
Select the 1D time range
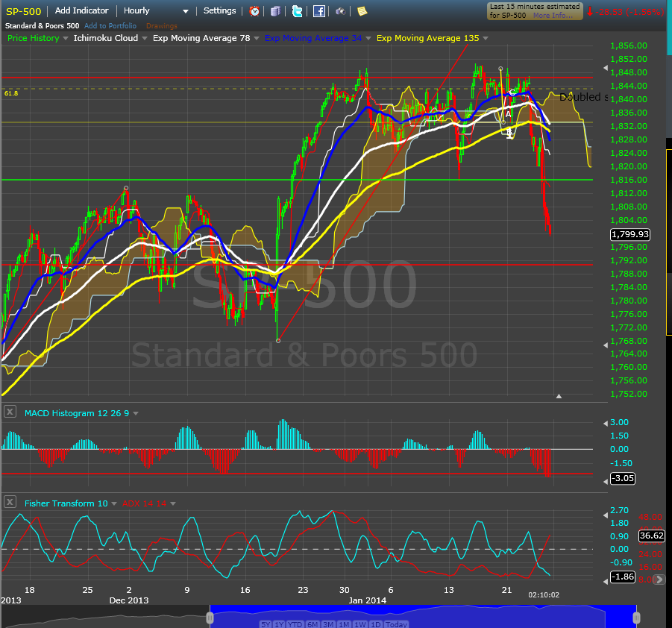(x=375, y=624)
